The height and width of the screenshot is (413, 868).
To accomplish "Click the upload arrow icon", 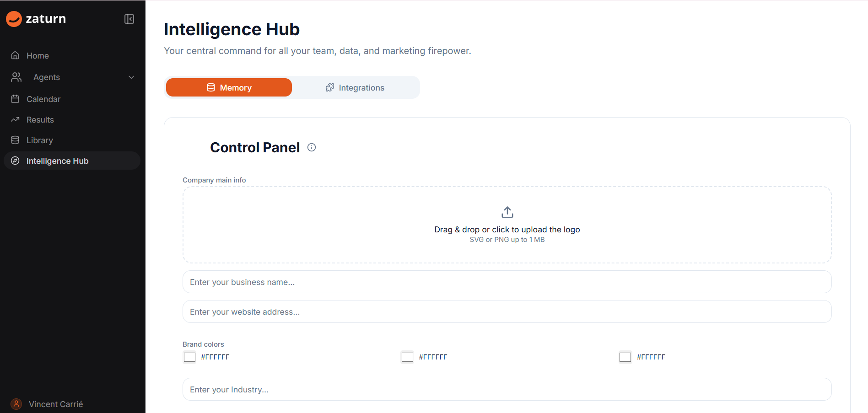I will (507, 212).
